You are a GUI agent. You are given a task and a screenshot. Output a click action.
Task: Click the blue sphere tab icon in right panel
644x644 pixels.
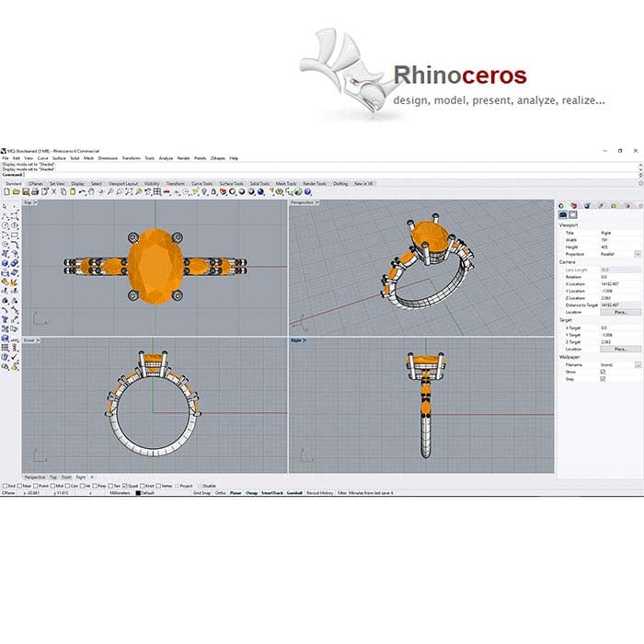click(587, 206)
